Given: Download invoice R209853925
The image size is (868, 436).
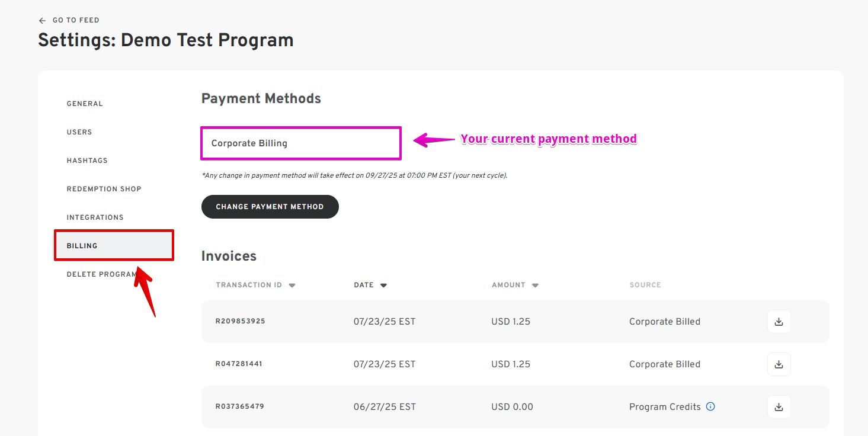Looking at the screenshot, I should (x=779, y=322).
